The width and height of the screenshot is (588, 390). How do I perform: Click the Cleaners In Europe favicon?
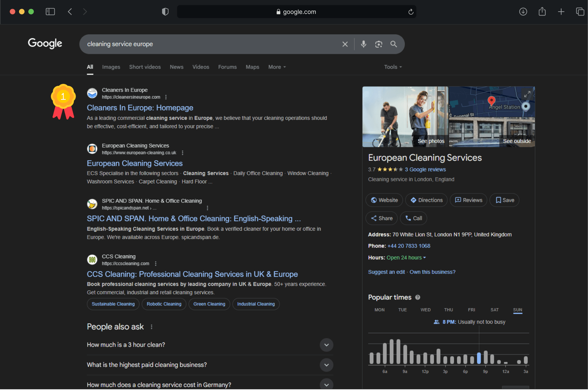click(x=92, y=93)
